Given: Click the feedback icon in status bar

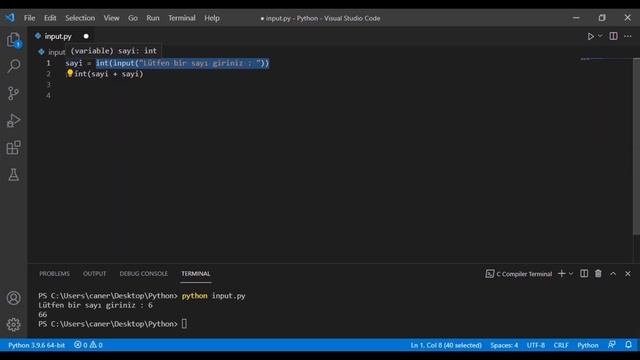Looking at the screenshot, I should click(611, 345).
